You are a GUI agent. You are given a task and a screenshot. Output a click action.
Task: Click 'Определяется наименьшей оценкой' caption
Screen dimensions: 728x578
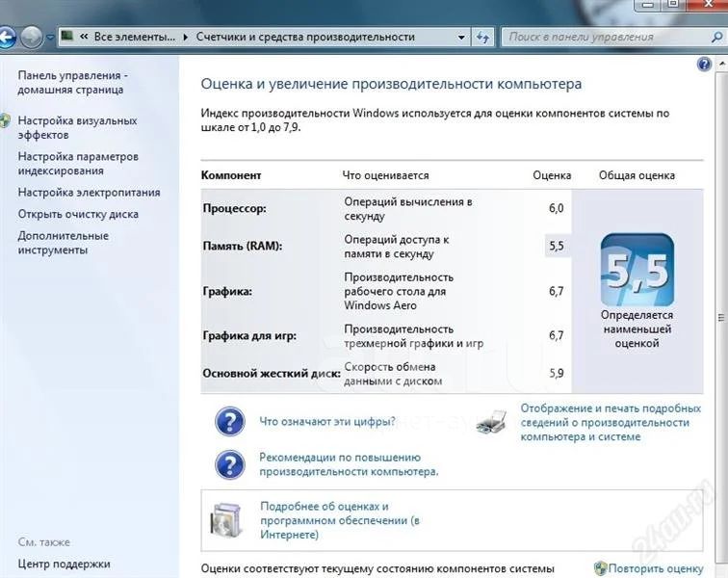pos(637,328)
